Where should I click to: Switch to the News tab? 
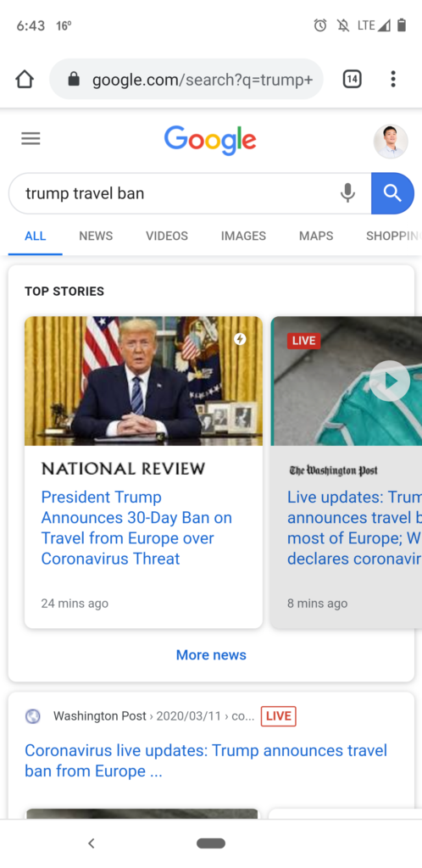click(x=96, y=236)
